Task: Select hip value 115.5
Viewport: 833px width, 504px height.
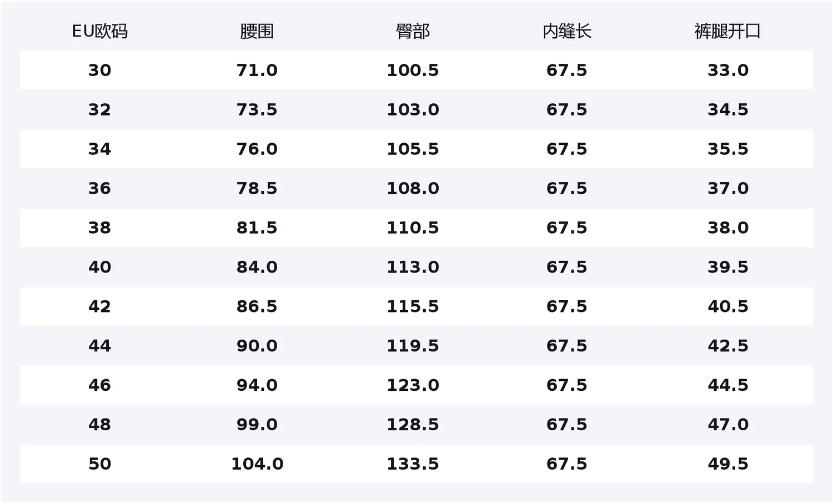Action: [413, 307]
